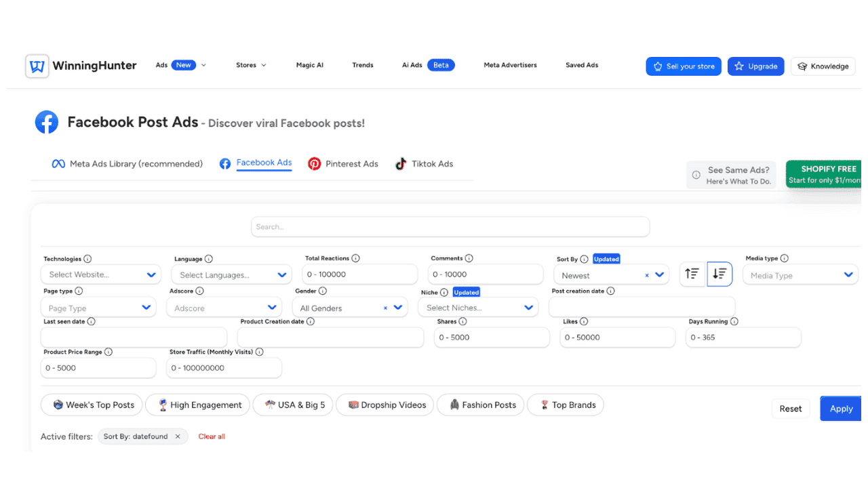Select descending sort order icon
This screenshot has width=868, height=488.
(x=719, y=274)
